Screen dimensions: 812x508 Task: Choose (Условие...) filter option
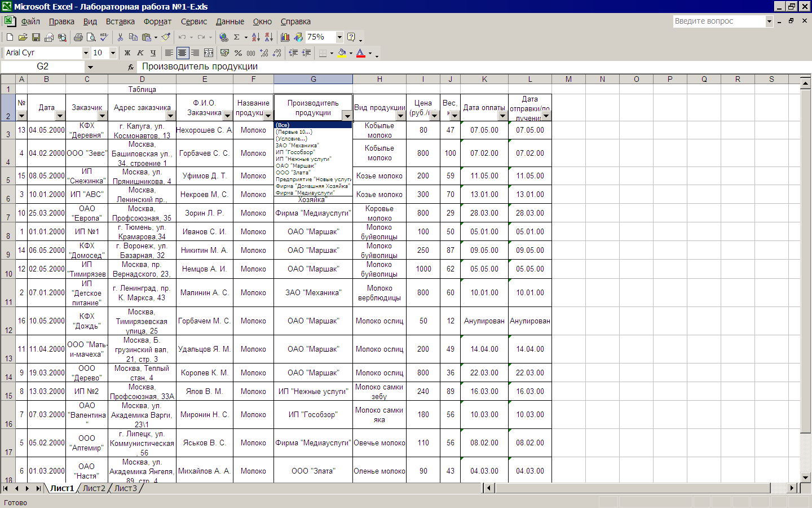[313, 138]
